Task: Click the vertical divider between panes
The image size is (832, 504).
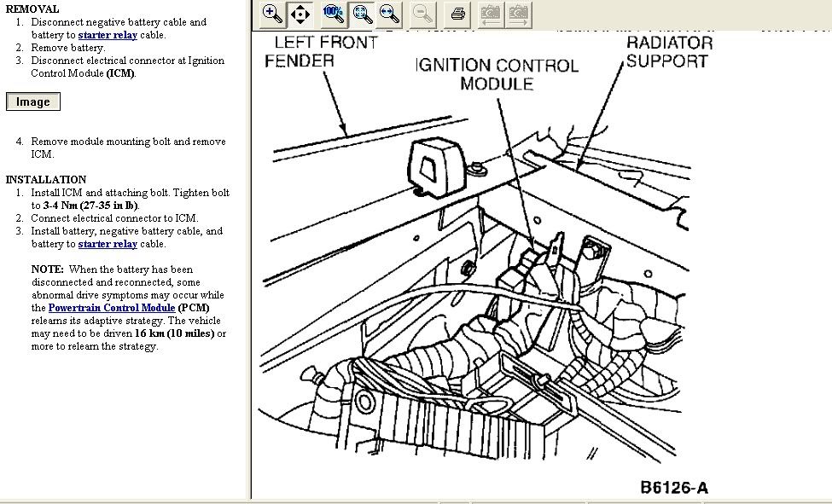Action: click(x=251, y=256)
